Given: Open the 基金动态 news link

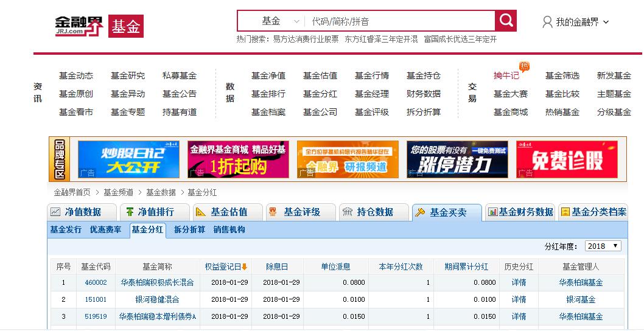Looking at the screenshot, I should pyautogui.click(x=76, y=75).
